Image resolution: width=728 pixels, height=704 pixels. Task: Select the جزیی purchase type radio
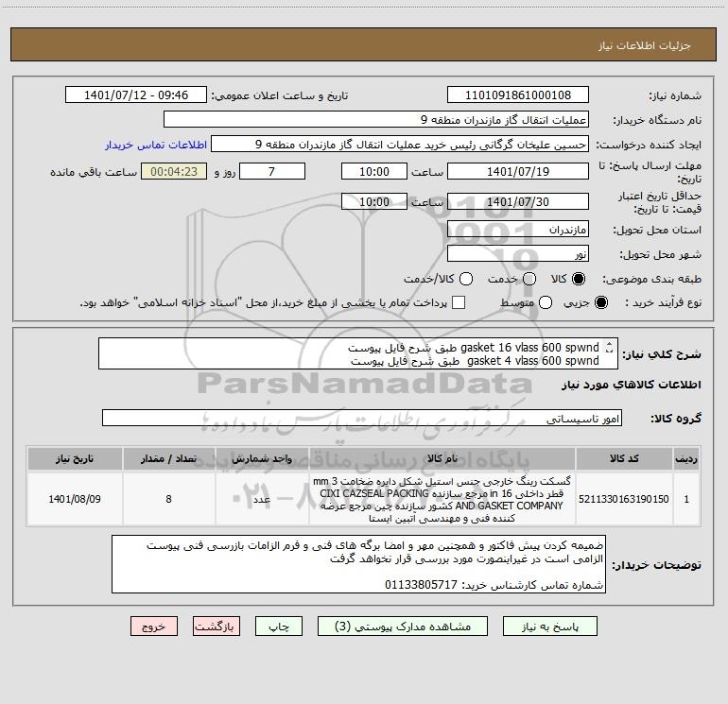click(600, 303)
